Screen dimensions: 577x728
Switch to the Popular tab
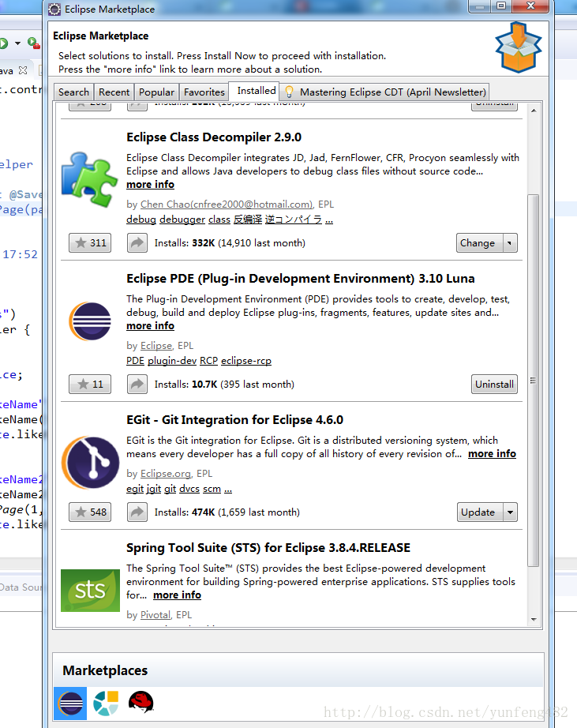point(156,92)
